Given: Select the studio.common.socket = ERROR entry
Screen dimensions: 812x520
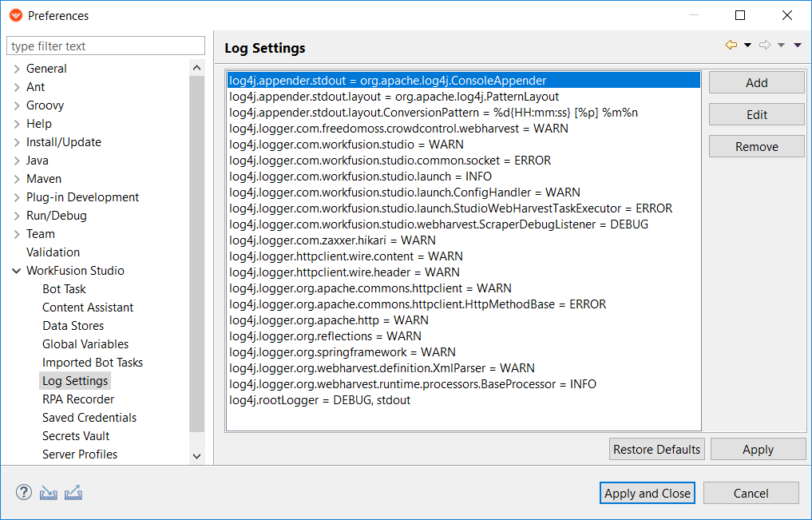Looking at the screenshot, I should pyautogui.click(x=463, y=161).
